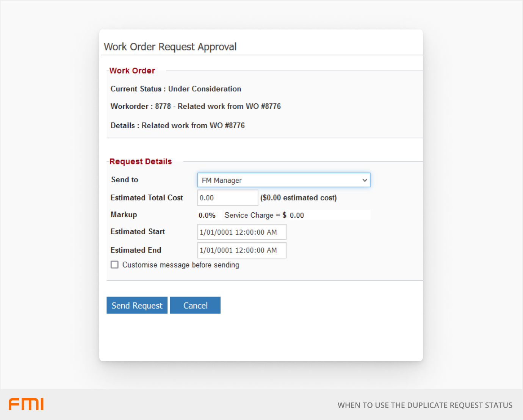Screen dimensions: 523x420
Task: Click the Service Charge amount value
Action: point(297,215)
